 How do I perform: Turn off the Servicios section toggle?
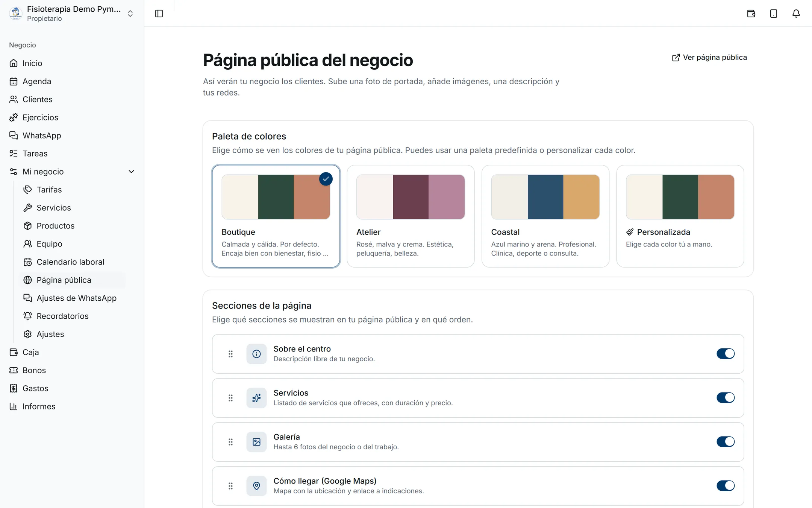coord(725,398)
